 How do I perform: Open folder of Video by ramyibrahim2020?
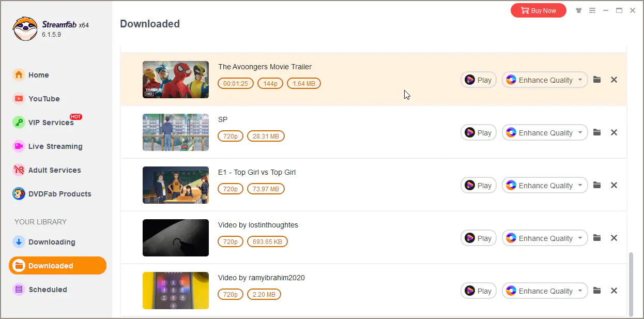tap(597, 291)
